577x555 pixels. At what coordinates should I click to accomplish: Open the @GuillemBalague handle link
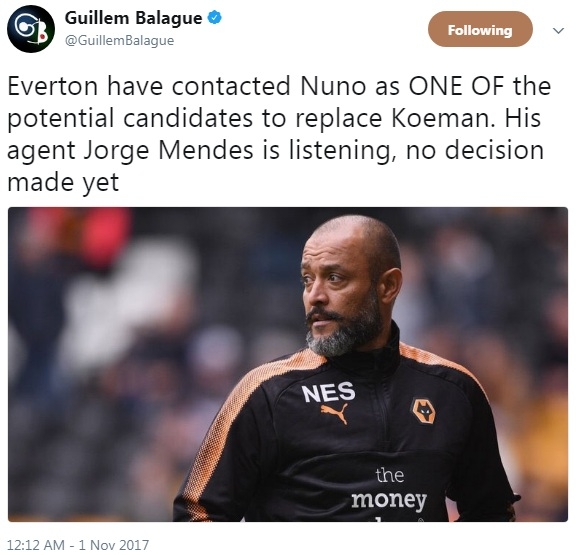pos(119,40)
